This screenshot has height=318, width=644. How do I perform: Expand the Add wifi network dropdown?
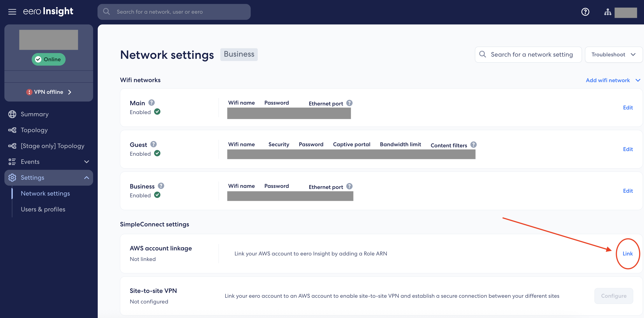click(x=613, y=80)
